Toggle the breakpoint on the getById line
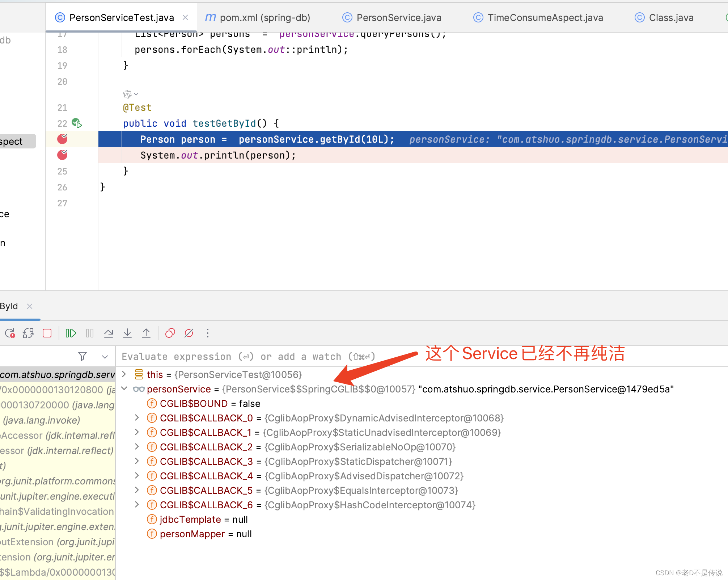Screen dimensions: 728x580 (63, 139)
